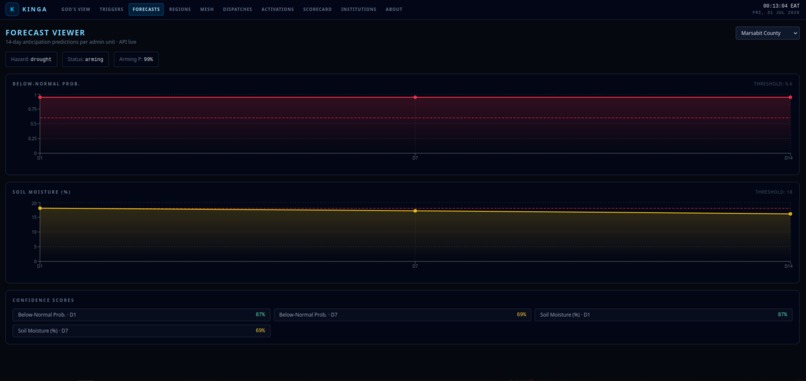The width and height of the screenshot is (806, 381).
Task: Select the red D14 point in Below-Normal chart
Action: (x=790, y=97)
